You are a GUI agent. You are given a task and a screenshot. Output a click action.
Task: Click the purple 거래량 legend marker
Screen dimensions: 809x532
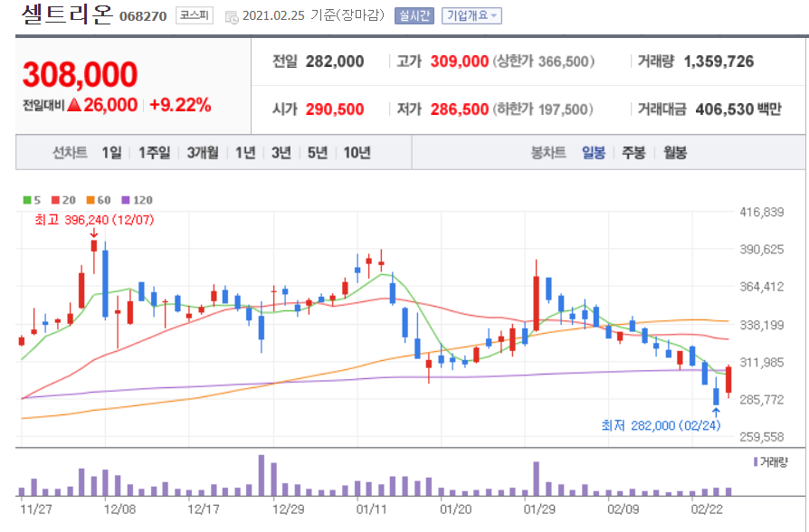click(756, 461)
